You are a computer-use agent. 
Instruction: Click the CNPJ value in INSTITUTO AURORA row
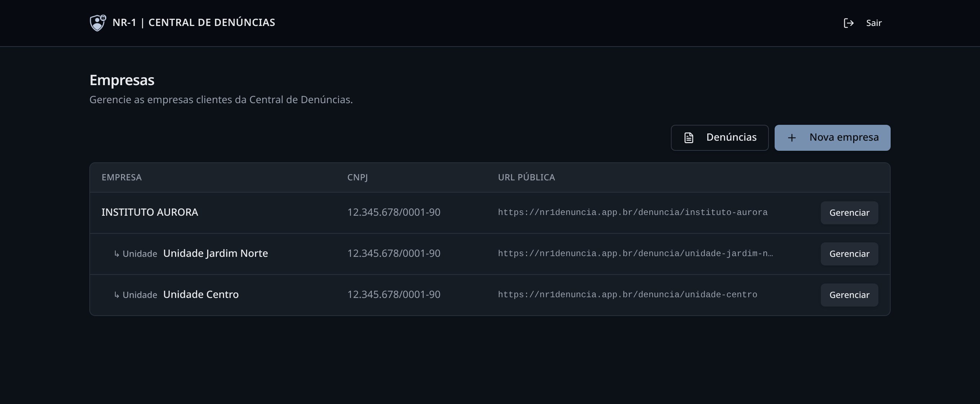coord(394,212)
